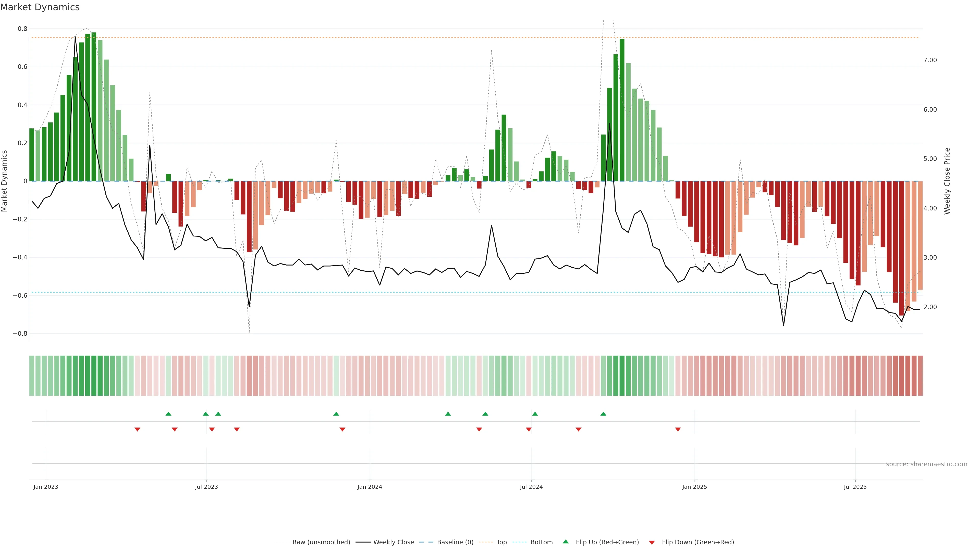
Task: Click the red flip-down marker just before Jan 2024
Action: 342,429
